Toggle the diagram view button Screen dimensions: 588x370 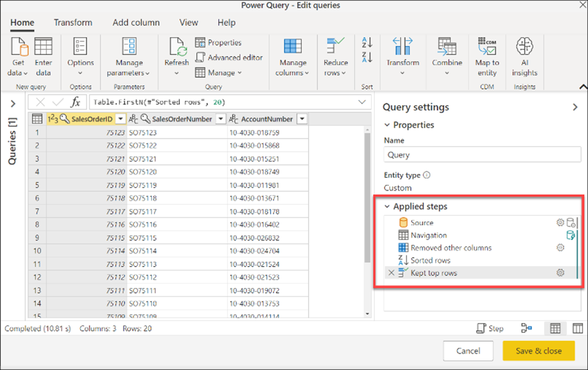coord(527,328)
